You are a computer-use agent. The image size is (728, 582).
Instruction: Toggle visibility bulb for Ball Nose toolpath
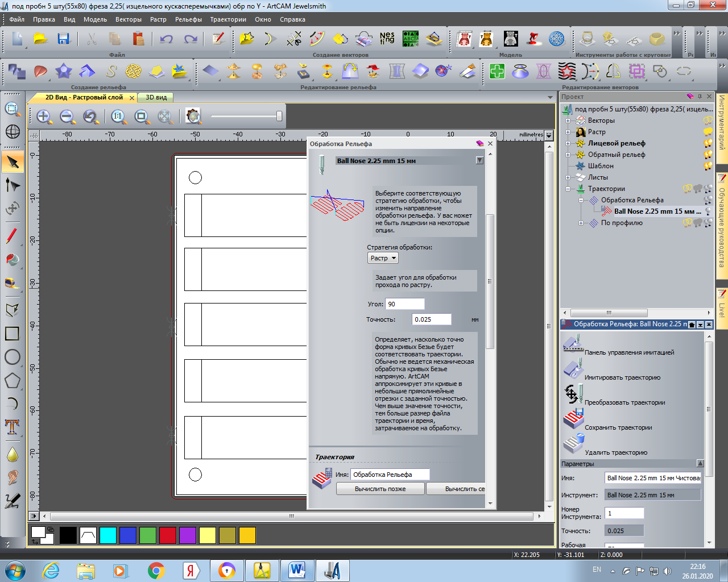pyautogui.click(x=708, y=211)
